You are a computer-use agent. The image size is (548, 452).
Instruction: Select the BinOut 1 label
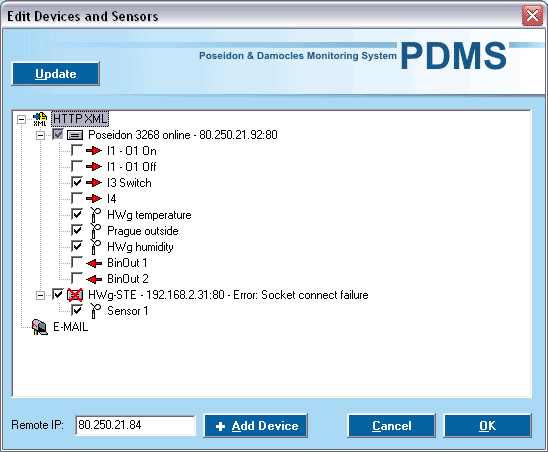click(127, 263)
